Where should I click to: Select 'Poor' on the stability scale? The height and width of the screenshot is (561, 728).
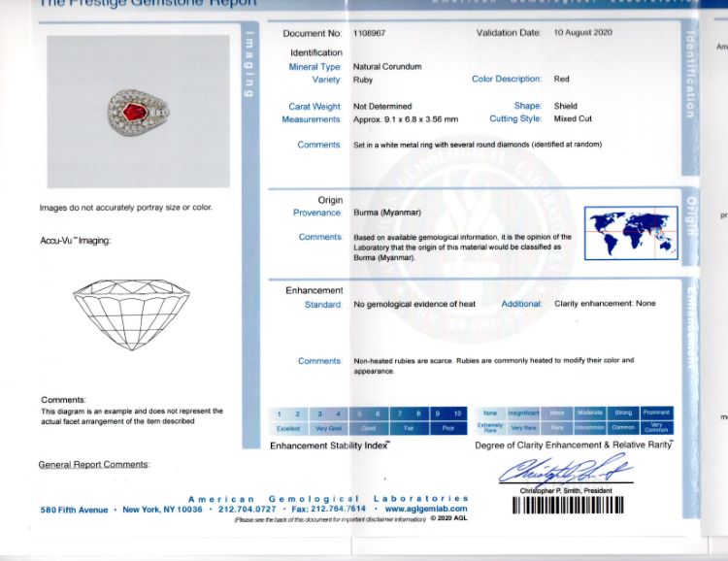coord(447,428)
